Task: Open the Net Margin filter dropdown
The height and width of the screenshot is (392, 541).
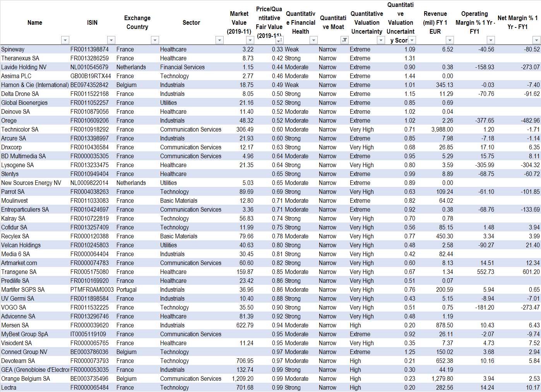Action: point(536,40)
